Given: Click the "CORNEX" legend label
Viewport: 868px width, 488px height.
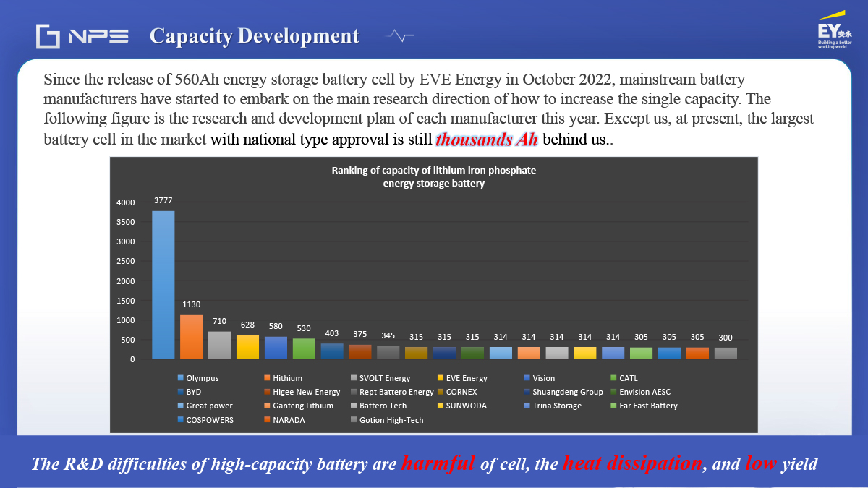Looking at the screenshot, I should [x=461, y=392].
